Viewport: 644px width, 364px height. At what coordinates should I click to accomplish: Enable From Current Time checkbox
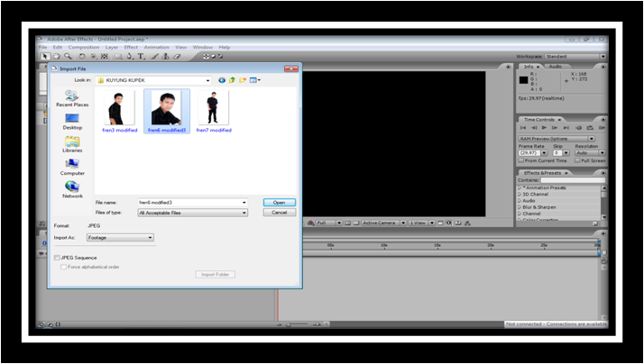pos(521,160)
